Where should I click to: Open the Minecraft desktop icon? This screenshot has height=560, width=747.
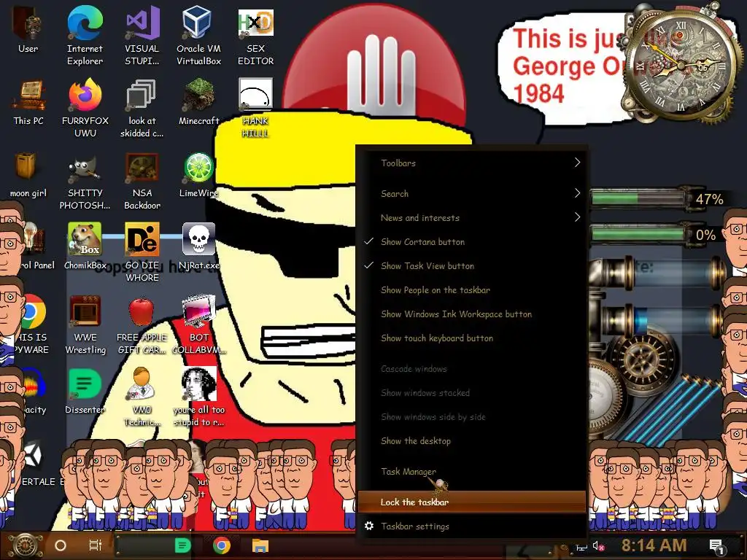tap(198, 103)
